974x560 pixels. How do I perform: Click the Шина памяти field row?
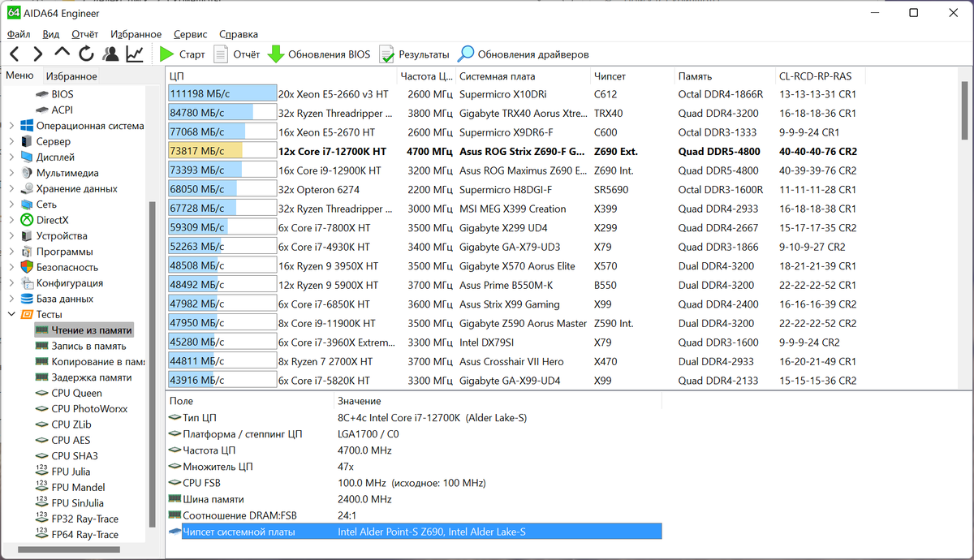[414, 499]
